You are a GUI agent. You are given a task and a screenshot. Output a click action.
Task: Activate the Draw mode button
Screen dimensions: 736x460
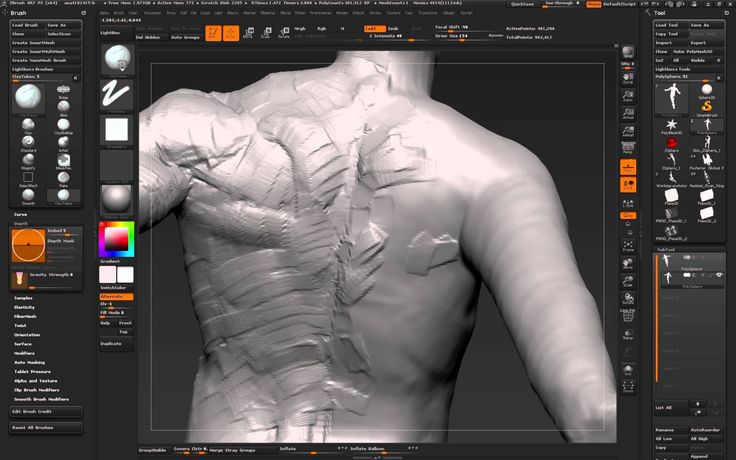[231, 33]
